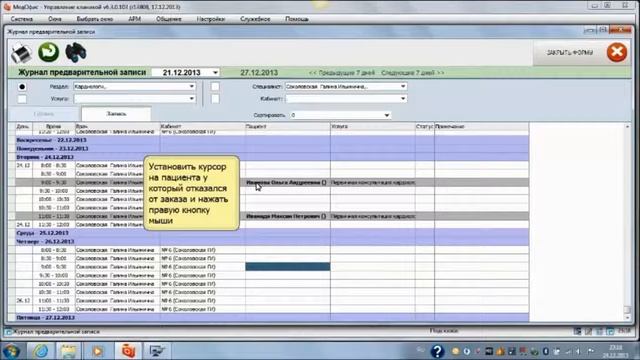Screen dimensions: 640x360
Task: Click the green refresh arrow icon
Action: (49, 52)
